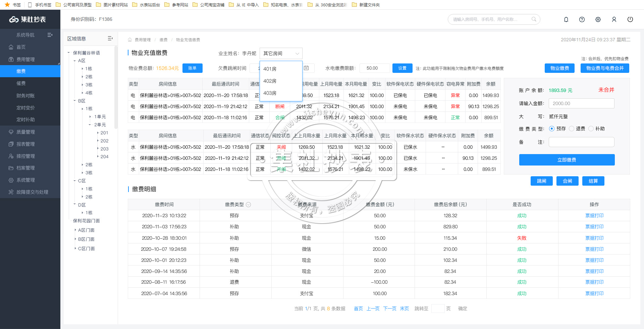This screenshot has height=329, width=644.
Task: Expand the 保利花园门面 A区门面 node
Action: (75, 230)
